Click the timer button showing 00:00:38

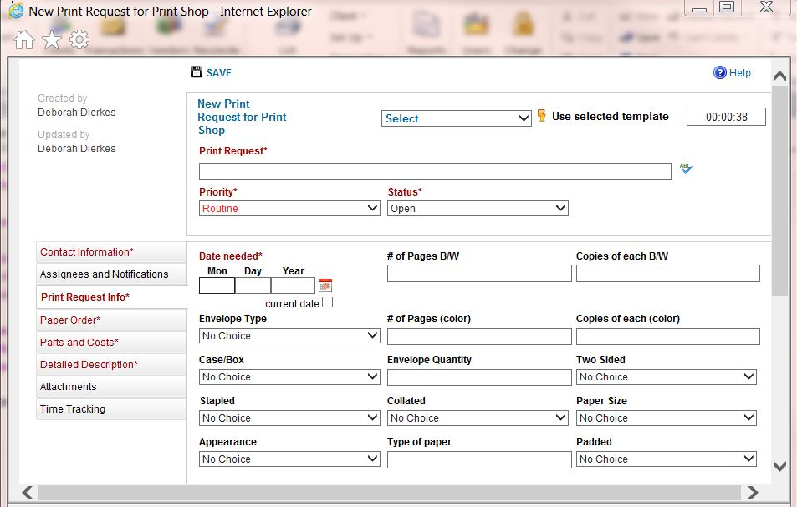click(726, 117)
